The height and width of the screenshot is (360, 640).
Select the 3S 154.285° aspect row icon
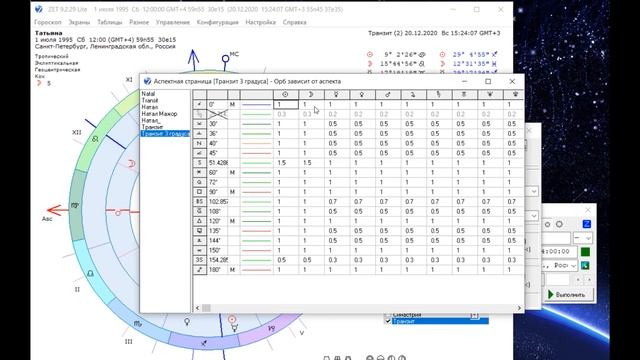[200, 260]
